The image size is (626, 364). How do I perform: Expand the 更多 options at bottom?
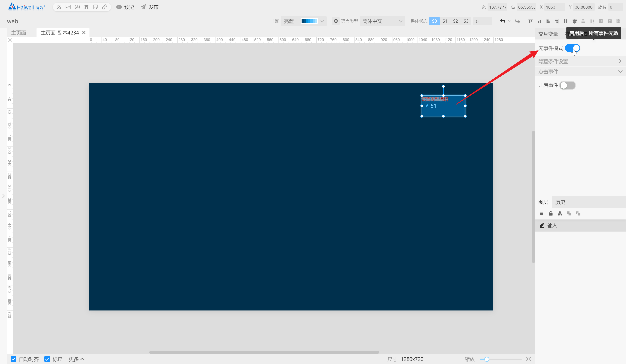click(76, 359)
